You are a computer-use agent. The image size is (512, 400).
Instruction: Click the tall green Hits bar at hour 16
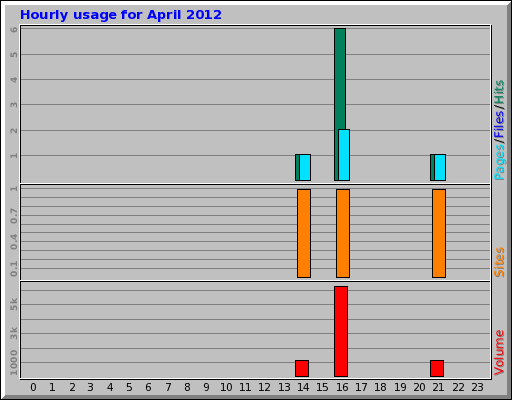(x=340, y=79)
